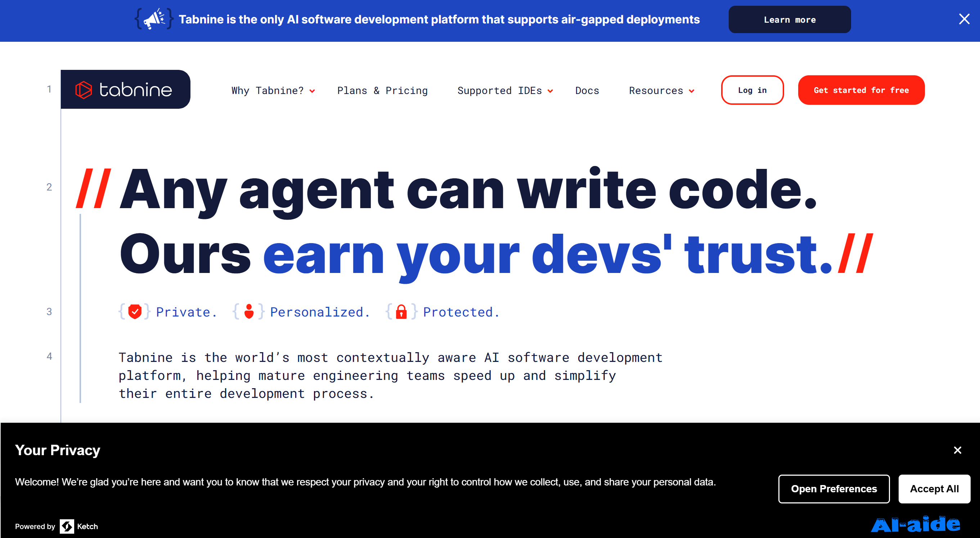Click the Log in button
The height and width of the screenshot is (538, 980).
pos(752,90)
